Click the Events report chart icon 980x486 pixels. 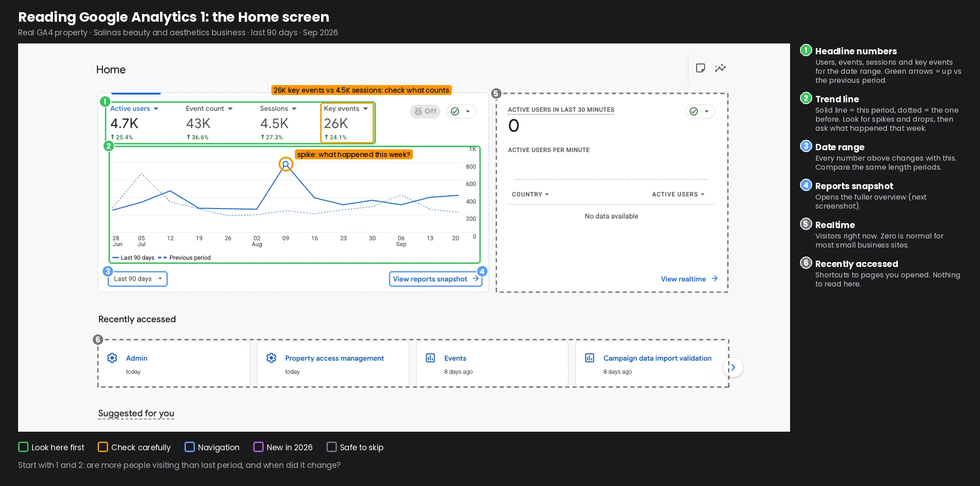431,358
